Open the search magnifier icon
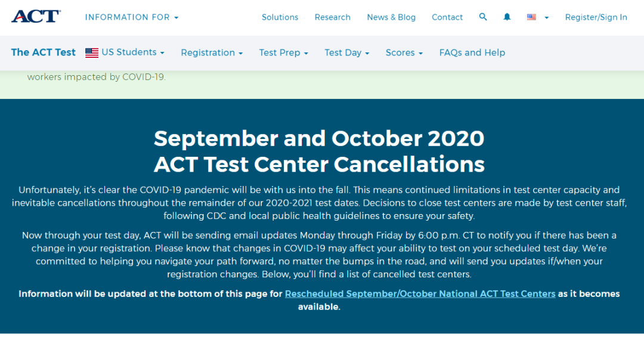The image size is (644, 359). 483,17
